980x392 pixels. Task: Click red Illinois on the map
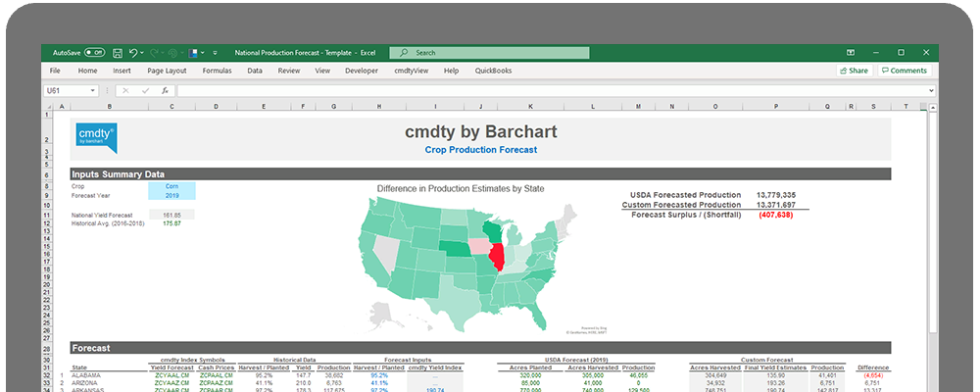(x=496, y=257)
